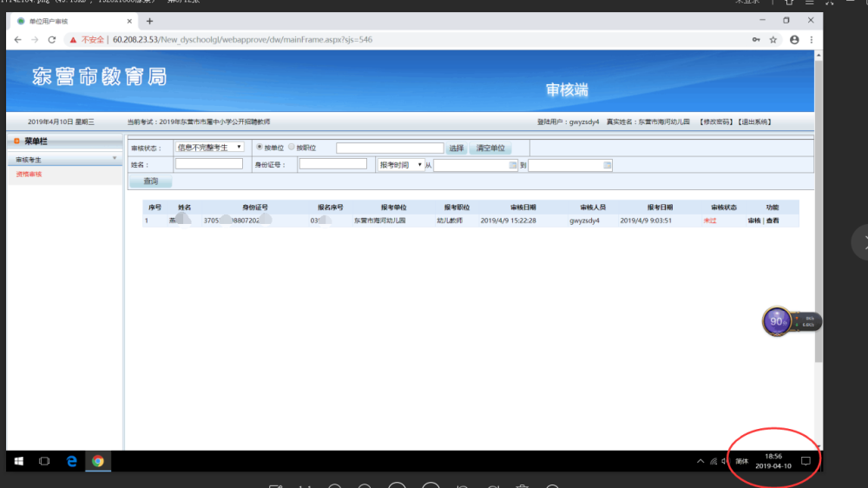
Task: Click the Chrome taskbar icon
Action: point(98,461)
